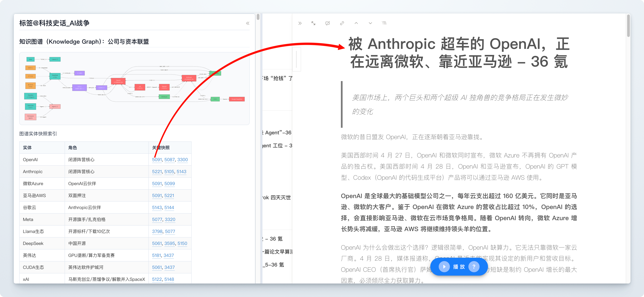The image size is (644, 297).
Task: Open snapshot 5221 in the 亚马逊AWS row
Action: pyautogui.click(x=169, y=196)
